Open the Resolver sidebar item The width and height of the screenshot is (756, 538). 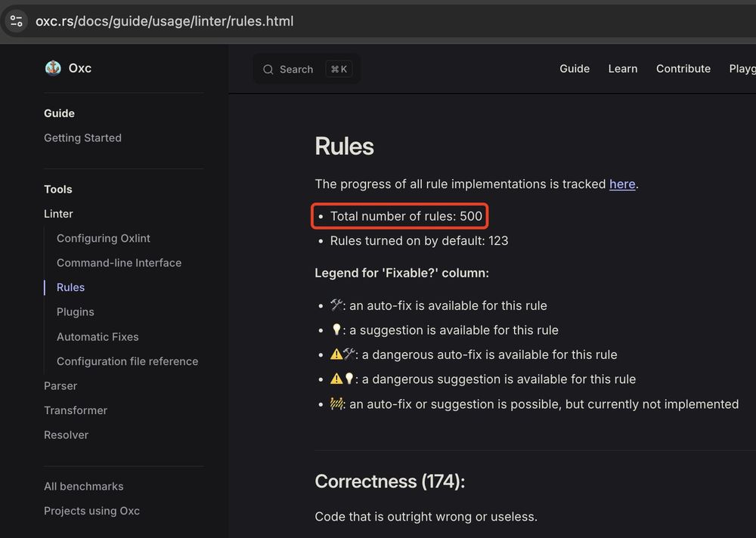(x=66, y=434)
